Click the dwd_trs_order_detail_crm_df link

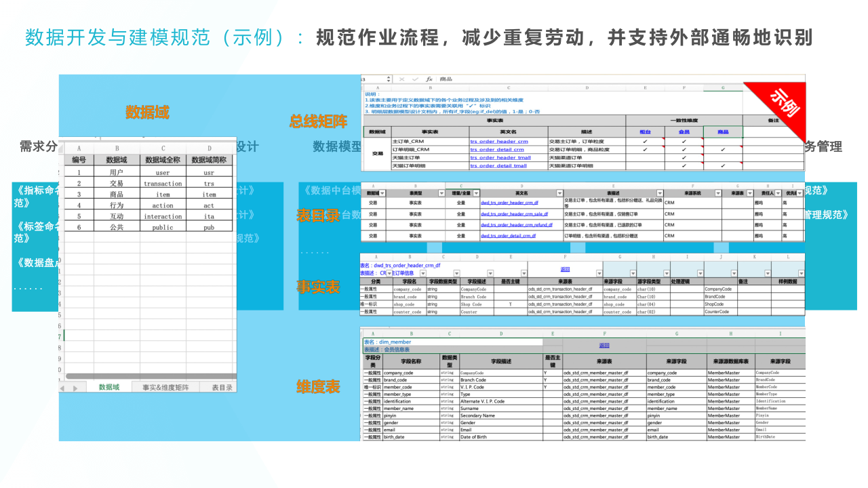(x=508, y=236)
